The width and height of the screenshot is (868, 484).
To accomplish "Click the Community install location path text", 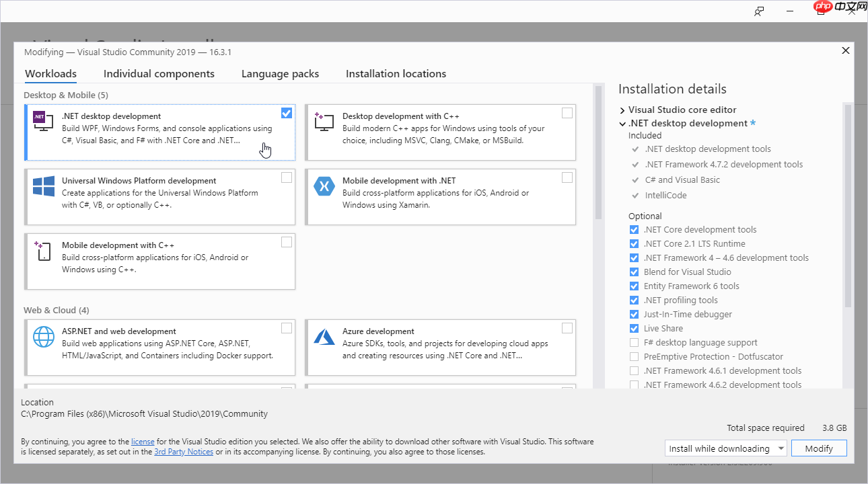I will click(x=145, y=414).
